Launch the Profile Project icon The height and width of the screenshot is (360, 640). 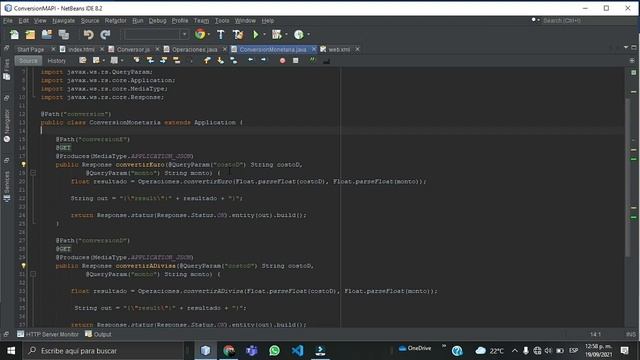pos(299,35)
